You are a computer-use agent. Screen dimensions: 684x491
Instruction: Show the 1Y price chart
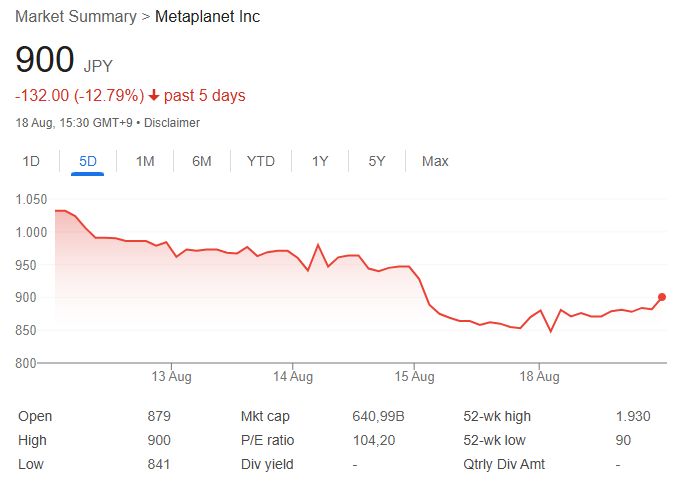point(320,161)
